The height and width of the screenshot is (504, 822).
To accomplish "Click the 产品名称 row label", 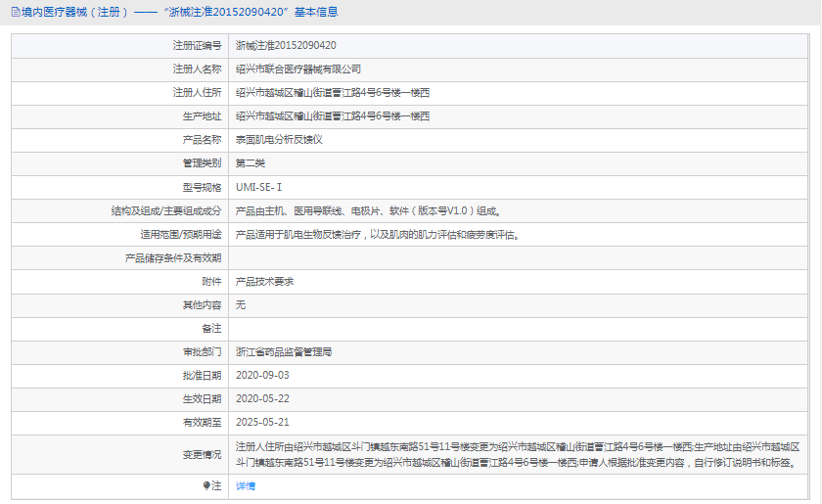I will click(x=202, y=140).
